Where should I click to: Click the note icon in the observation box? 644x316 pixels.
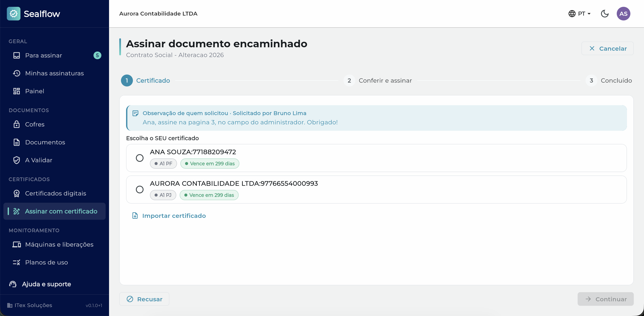pos(135,113)
